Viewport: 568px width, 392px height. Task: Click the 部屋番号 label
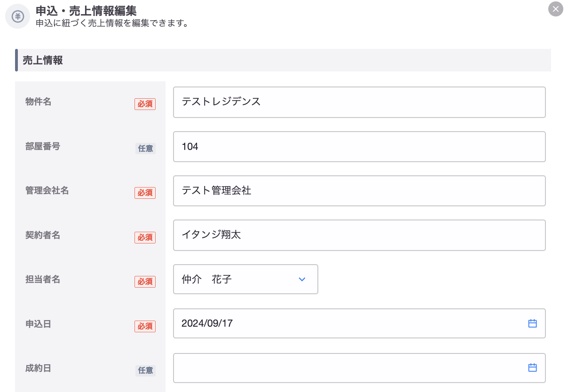(x=43, y=146)
